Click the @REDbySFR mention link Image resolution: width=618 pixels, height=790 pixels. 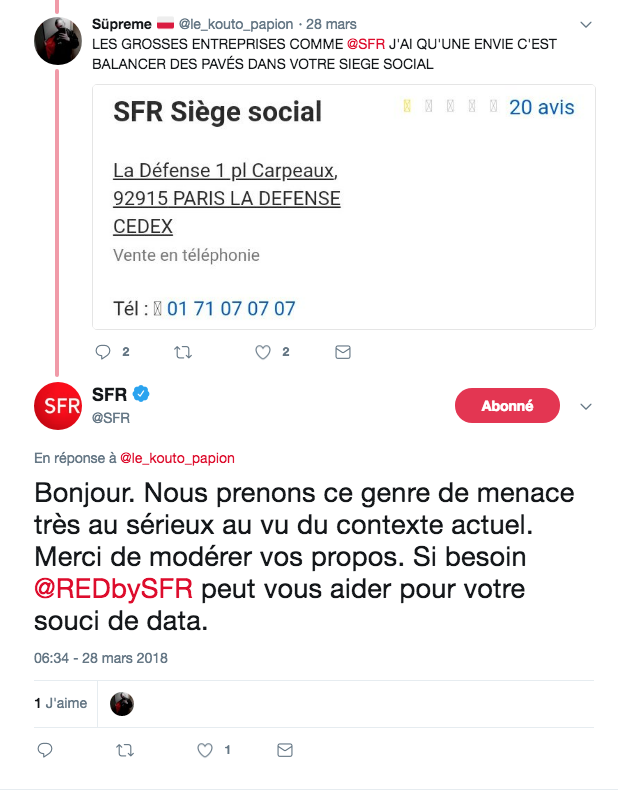(114, 587)
